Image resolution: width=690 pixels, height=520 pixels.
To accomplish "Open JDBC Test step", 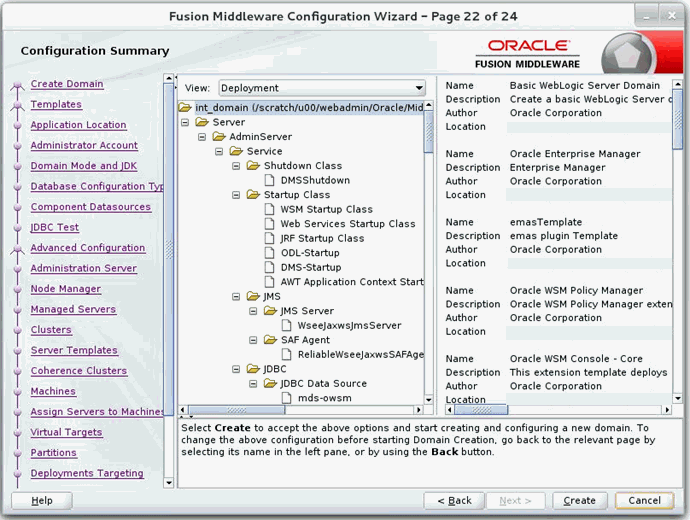I will tap(55, 227).
